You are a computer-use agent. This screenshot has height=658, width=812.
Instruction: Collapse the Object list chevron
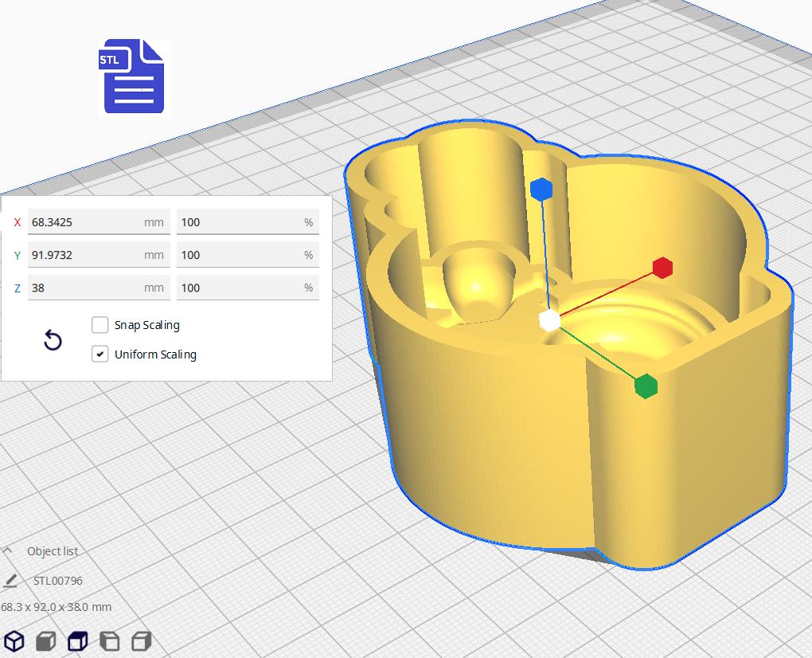(7, 550)
